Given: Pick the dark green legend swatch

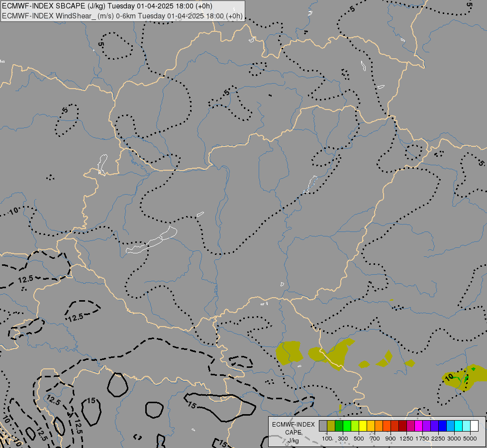Looking at the screenshot, I should coord(339,426).
